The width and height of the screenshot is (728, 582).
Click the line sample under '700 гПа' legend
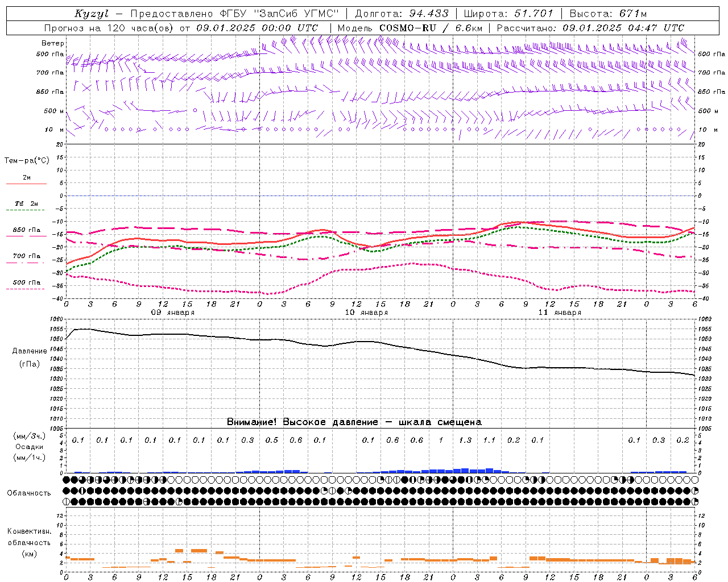(26, 263)
